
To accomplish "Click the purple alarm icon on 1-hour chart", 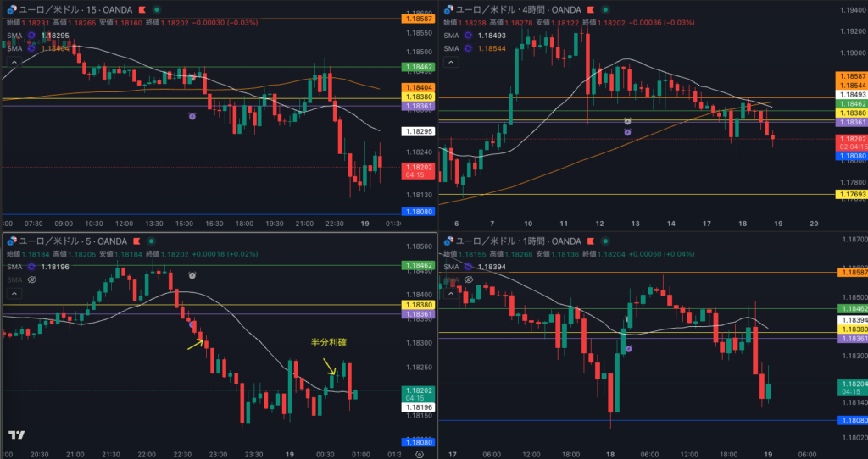I will pos(629,349).
